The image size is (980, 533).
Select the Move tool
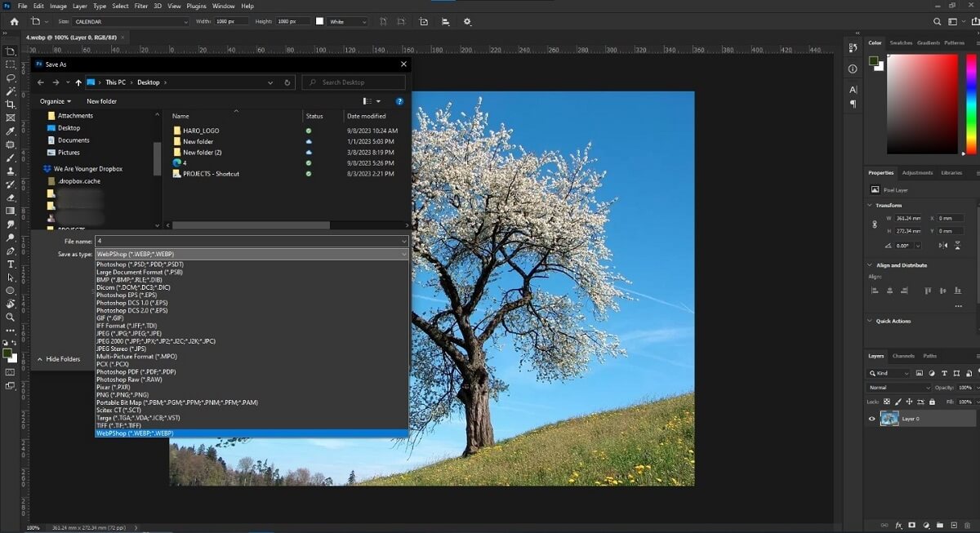(x=11, y=51)
